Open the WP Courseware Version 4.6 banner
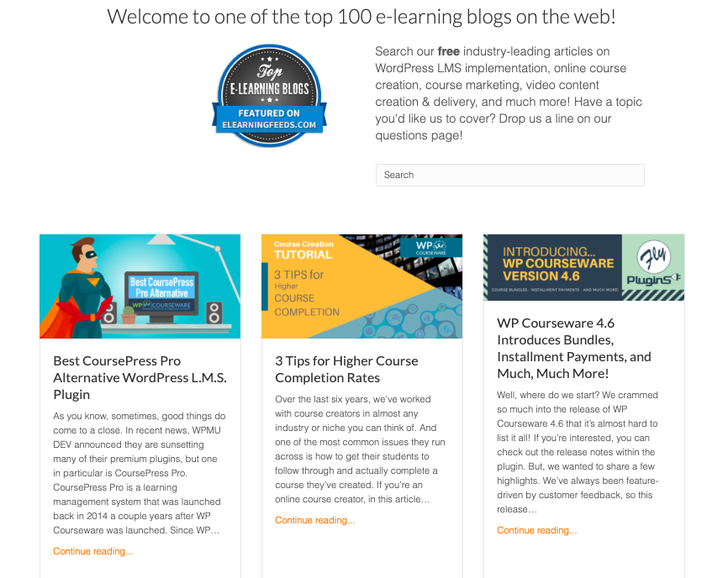Viewport: 728px width, 578px height. point(583,267)
